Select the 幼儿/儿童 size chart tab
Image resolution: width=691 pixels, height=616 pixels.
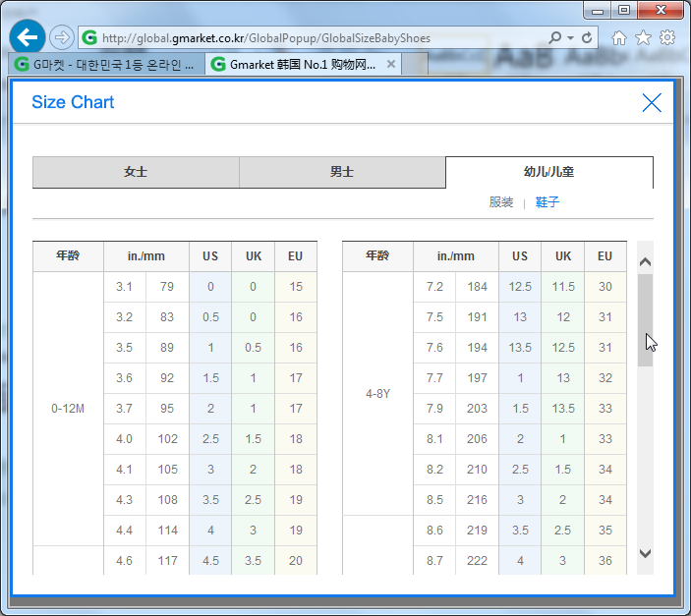[548, 172]
